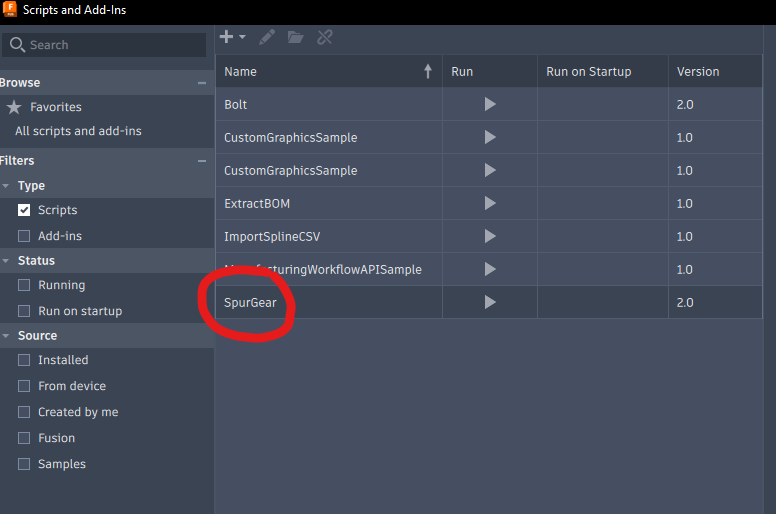
Task: Click the plus icon to create a new script
Action: pyautogui.click(x=226, y=37)
